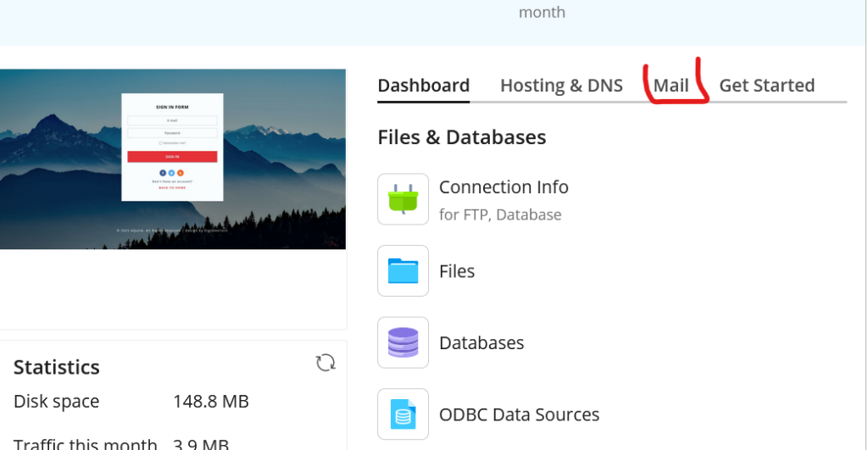Click the ODBC Data Sources text link

519,414
